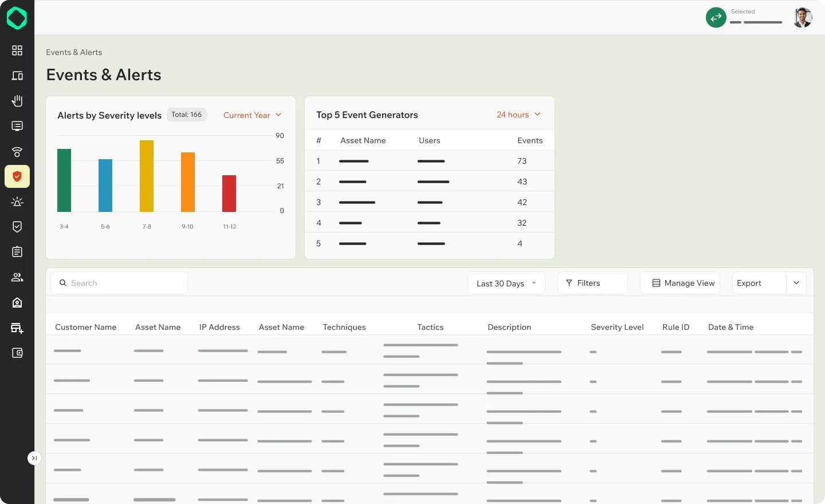Sort by Rule ID column header
The image size is (825, 504).
coord(676,327)
